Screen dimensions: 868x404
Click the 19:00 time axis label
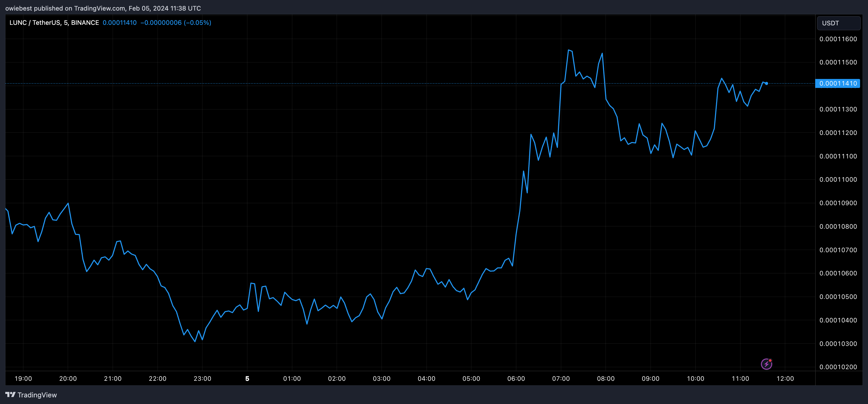(23, 378)
